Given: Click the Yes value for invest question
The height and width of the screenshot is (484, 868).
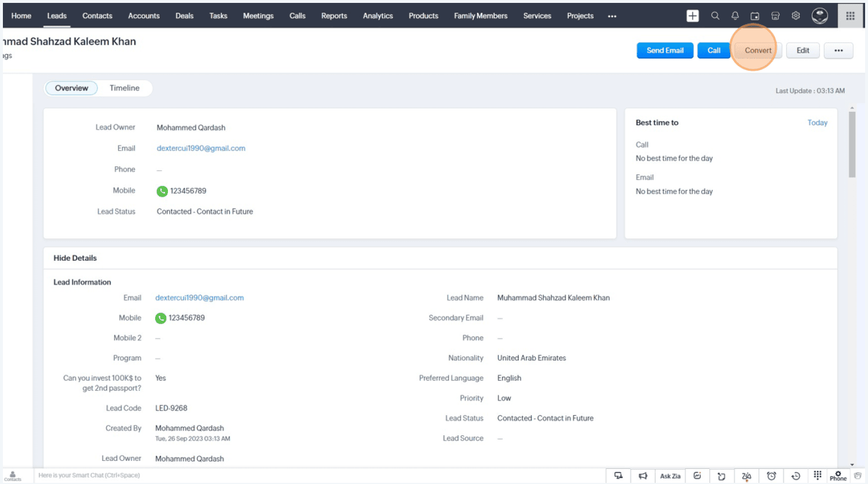Looking at the screenshot, I should [x=160, y=378].
